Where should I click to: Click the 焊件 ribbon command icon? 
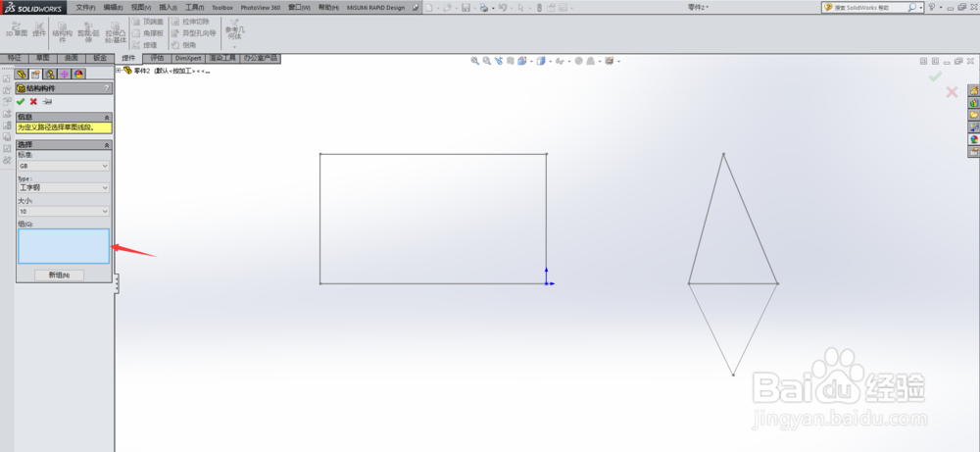pos(39,28)
